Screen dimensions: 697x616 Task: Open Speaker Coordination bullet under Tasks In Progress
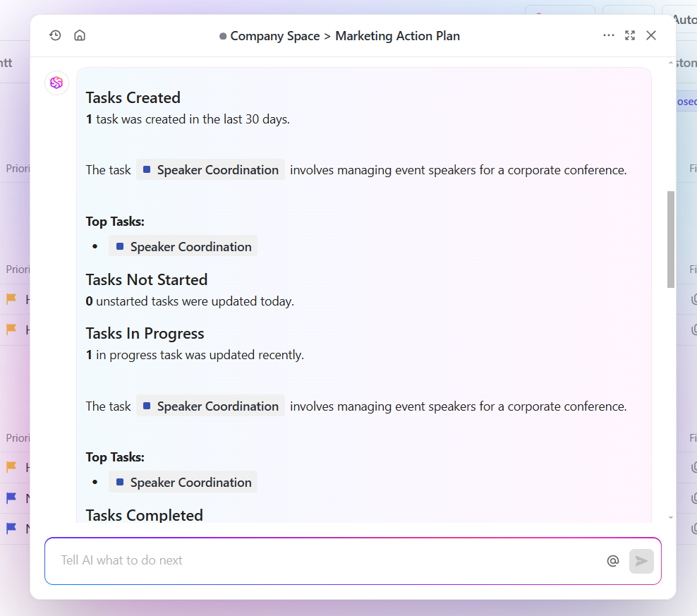183,483
